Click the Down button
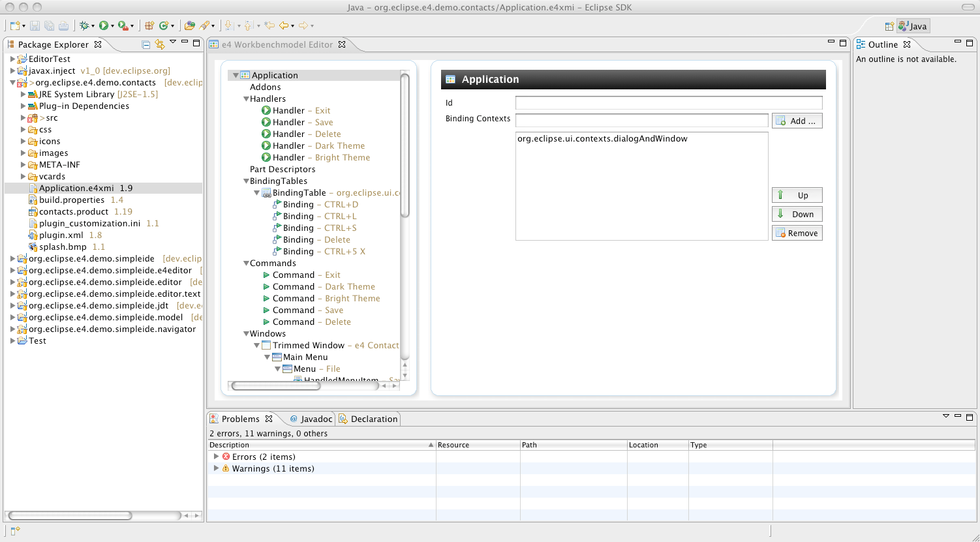 (x=797, y=214)
